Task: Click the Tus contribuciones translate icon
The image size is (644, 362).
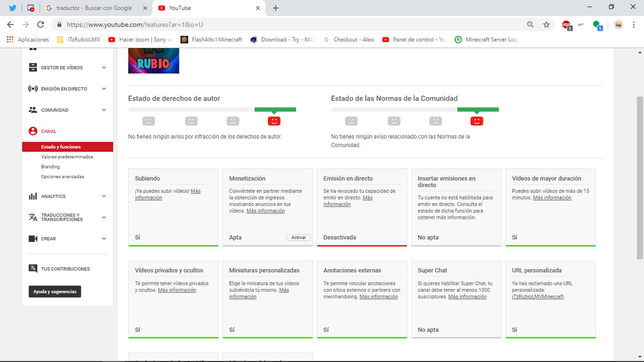Action: pyautogui.click(x=32, y=269)
